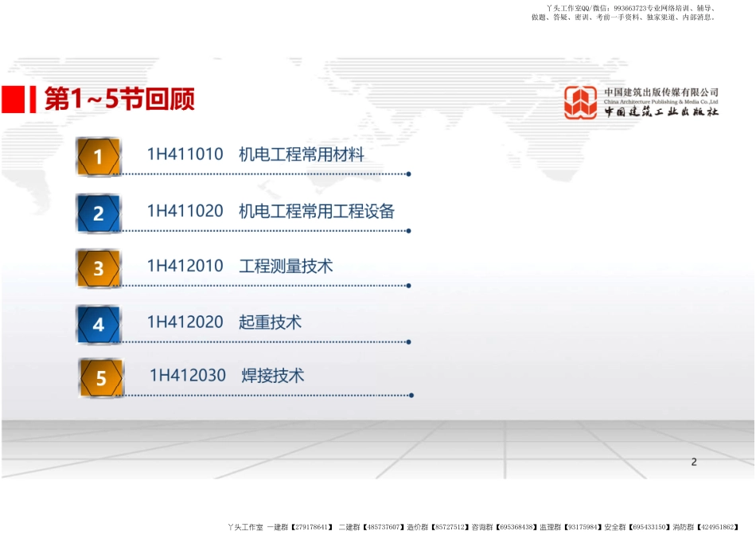
Task: Click the slide page number 2
Action: click(694, 462)
